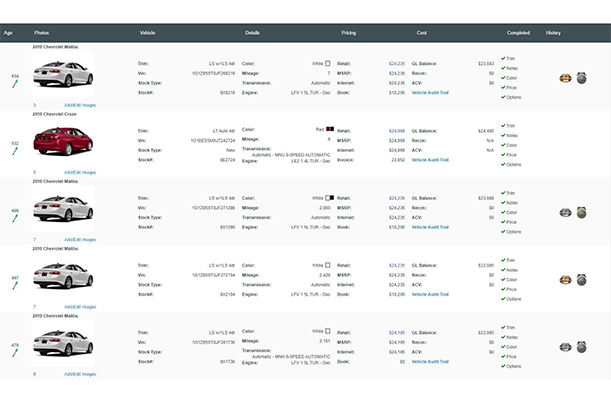Click the Completed column header
Screen dimensions: 611x403
[518, 33]
